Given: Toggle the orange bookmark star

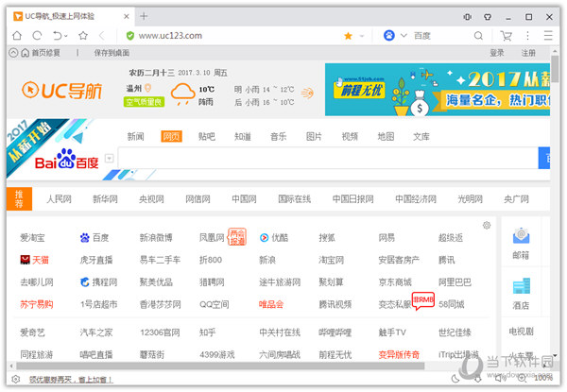Looking at the screenshot, I should click(348, 36).
